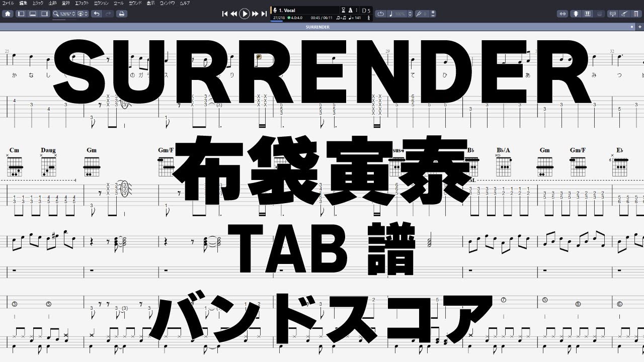Start playback with the play button
The height and width of the screenshot is (362, 644).
[x=245, y=14]
